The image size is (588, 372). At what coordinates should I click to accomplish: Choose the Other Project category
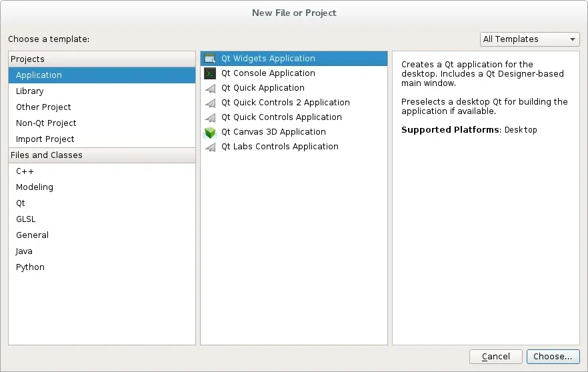tap(43, 107)
